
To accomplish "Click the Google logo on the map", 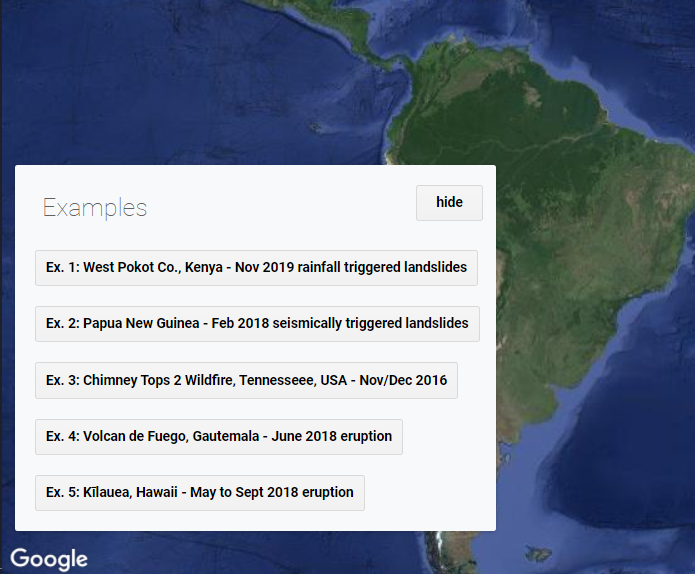I will tap(49, 558).
